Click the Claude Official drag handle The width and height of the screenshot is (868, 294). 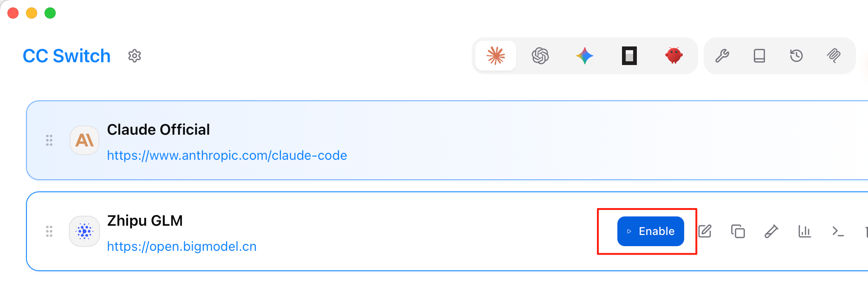[49, 140]
